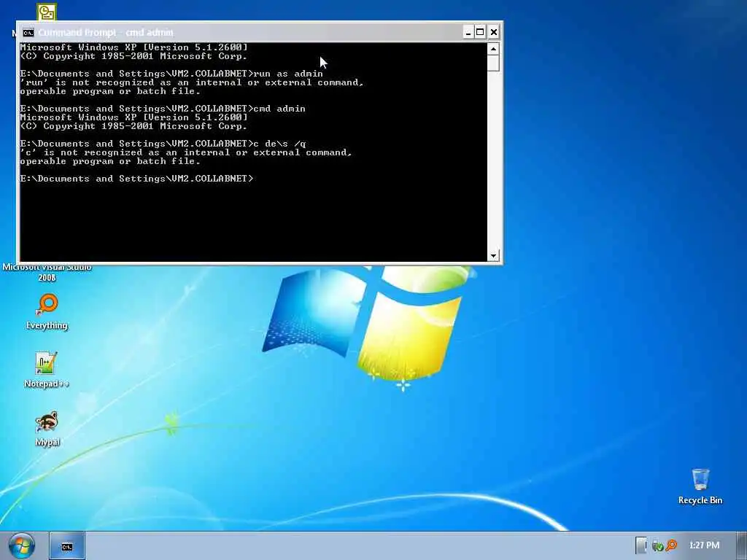
Task: Maximize the Command Prompt window
Action: pyautogui.click(x=480, y=32)
